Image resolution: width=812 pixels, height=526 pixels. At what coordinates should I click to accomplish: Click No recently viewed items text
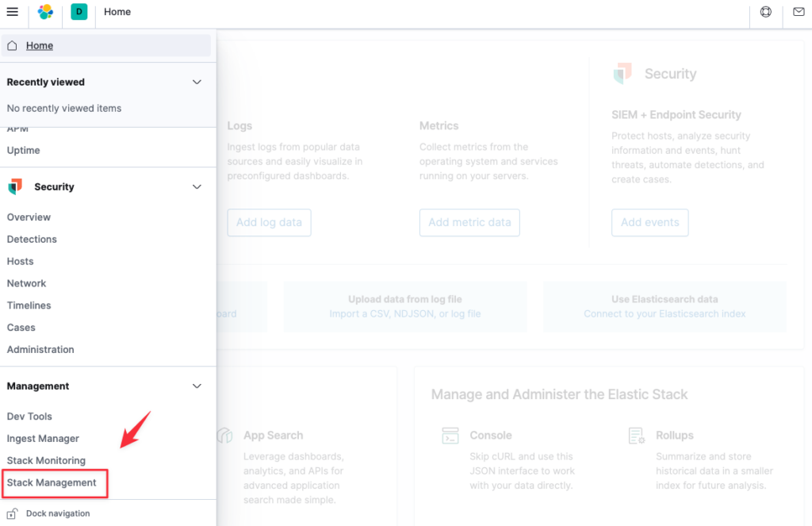(64, 109)
